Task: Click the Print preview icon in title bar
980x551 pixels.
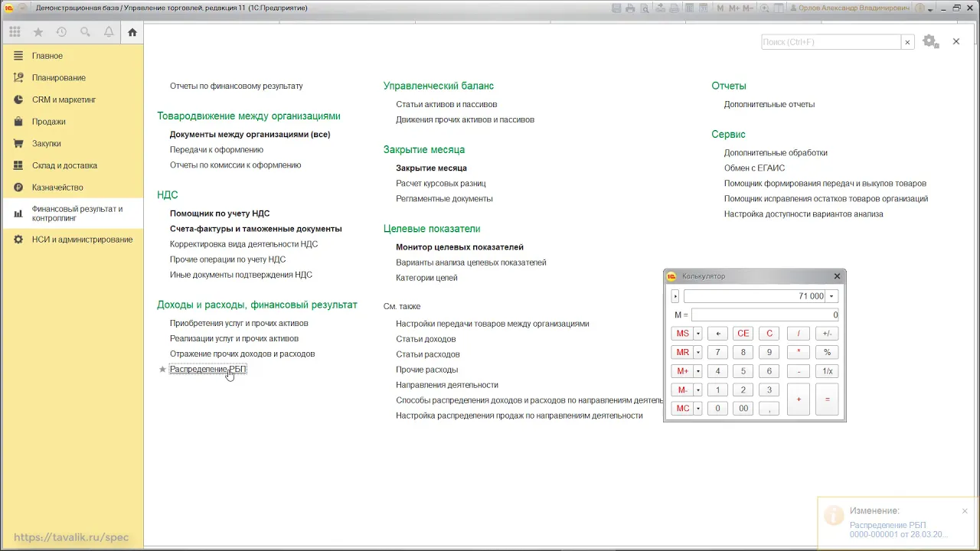Action: [x=644, y=8]
